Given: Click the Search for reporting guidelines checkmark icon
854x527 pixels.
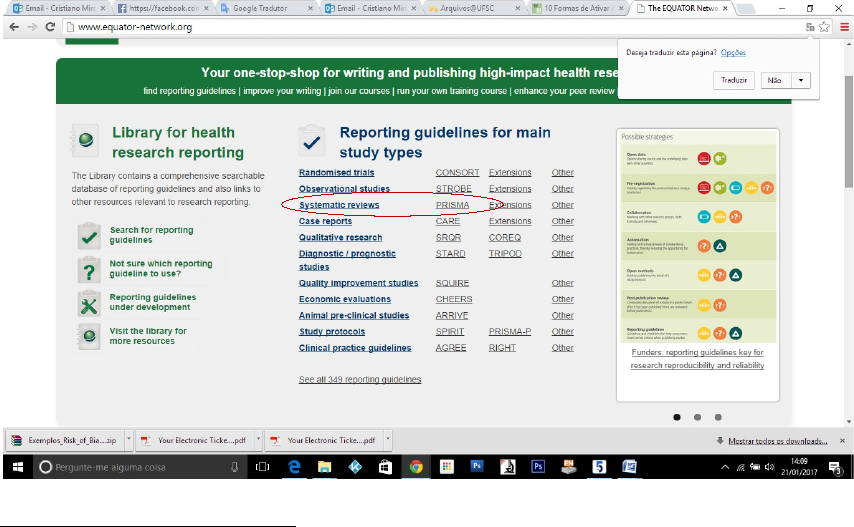Looking at the screenshot, I should 90,236.
